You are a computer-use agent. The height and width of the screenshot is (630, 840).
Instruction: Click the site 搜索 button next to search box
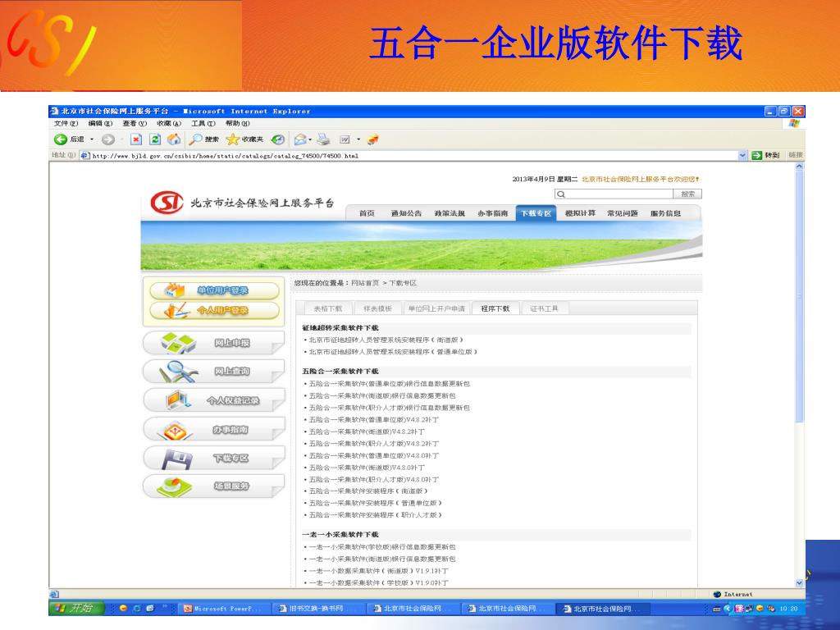click(687, 194)
